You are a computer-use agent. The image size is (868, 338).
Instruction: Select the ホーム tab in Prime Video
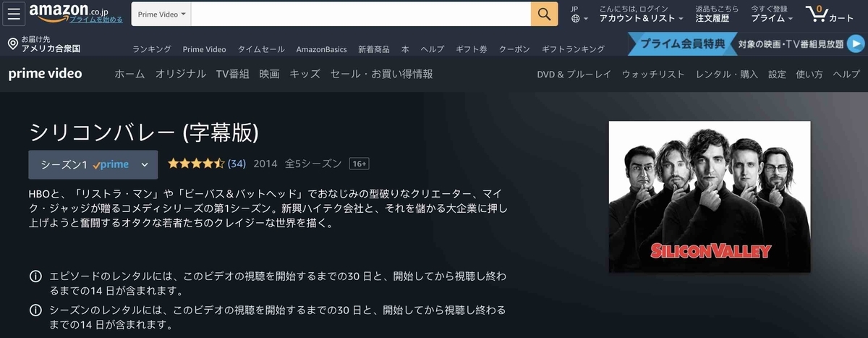click(x=129, y=74)
